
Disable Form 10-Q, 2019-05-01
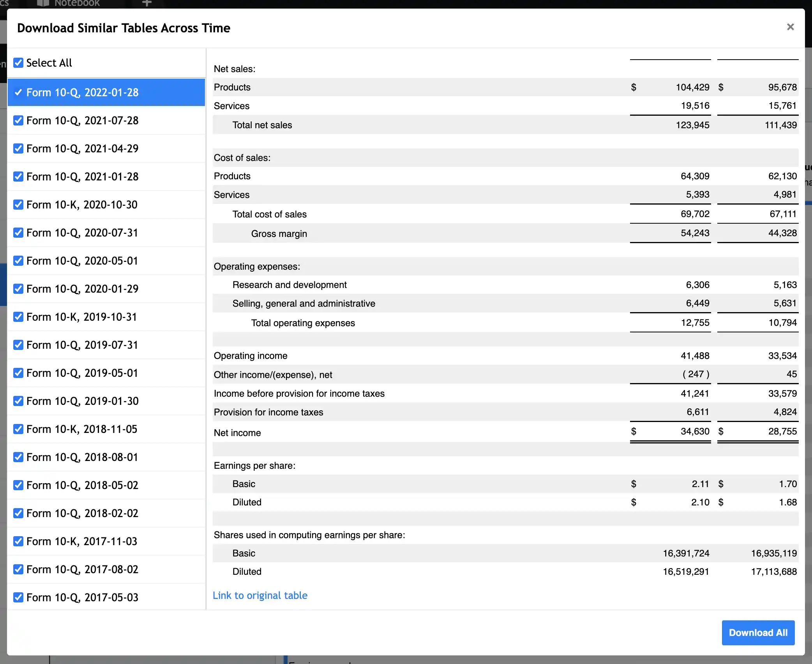[x=18, y=373]
